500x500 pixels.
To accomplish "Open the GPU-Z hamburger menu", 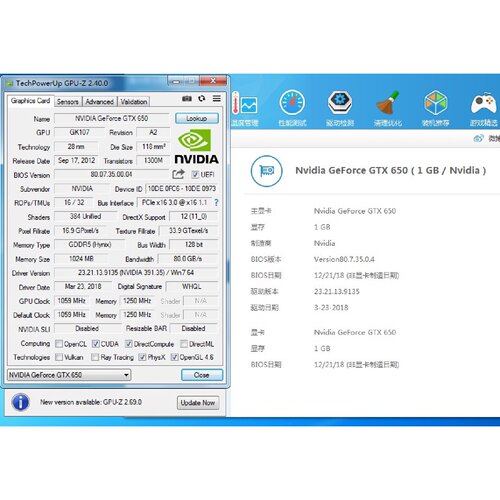I will [217, 98].
